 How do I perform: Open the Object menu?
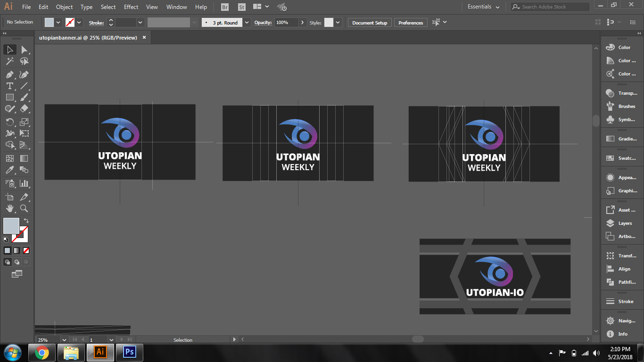pos(65,7)
